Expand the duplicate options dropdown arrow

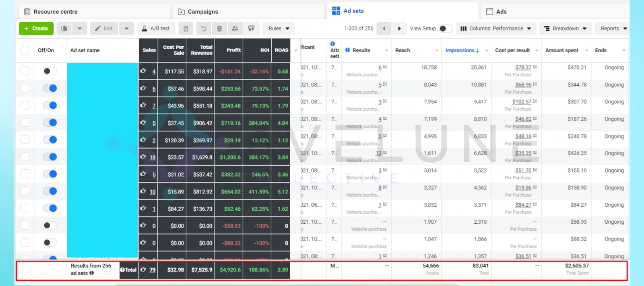pos(80,29)
